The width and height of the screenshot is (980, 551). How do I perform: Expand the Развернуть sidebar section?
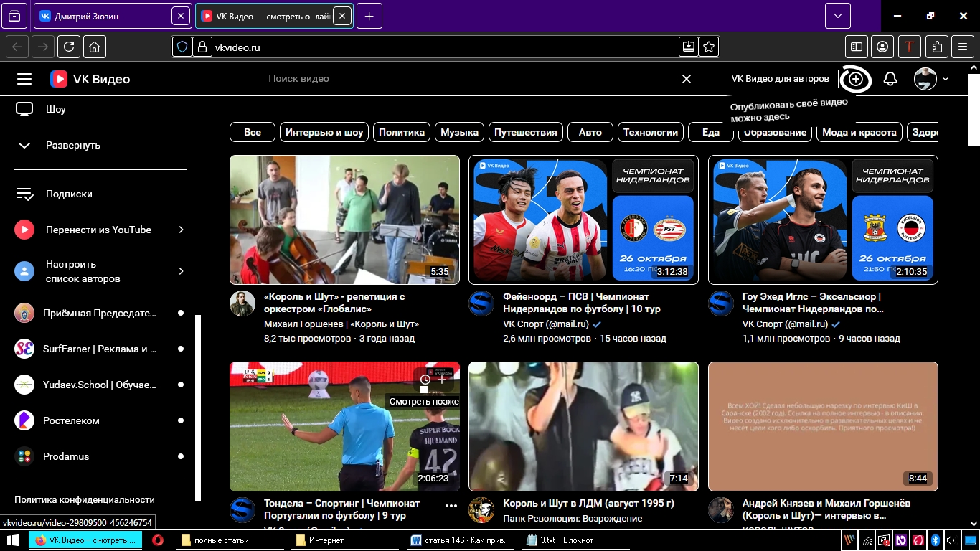pos(72,145)
